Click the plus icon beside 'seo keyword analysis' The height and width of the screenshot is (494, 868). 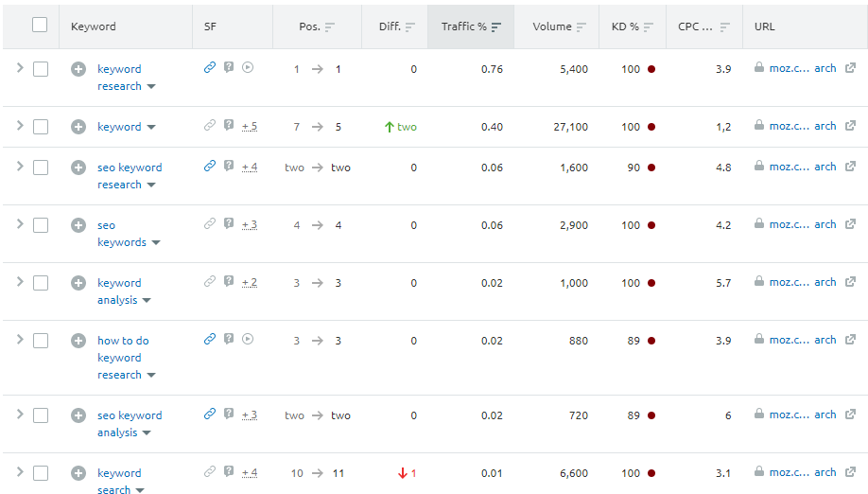pyautogui.click(x=78, y=415)
